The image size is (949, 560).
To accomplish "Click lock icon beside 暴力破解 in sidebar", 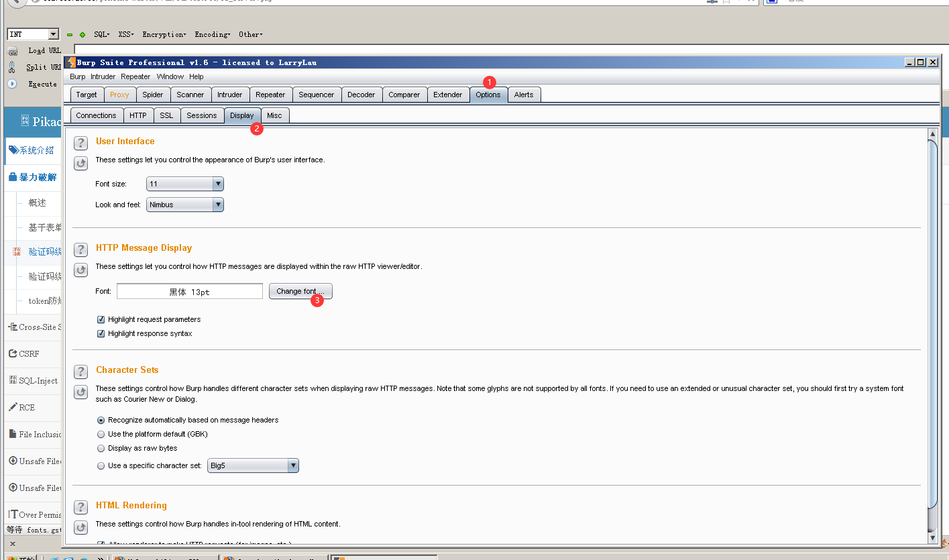I will (13, 177).
